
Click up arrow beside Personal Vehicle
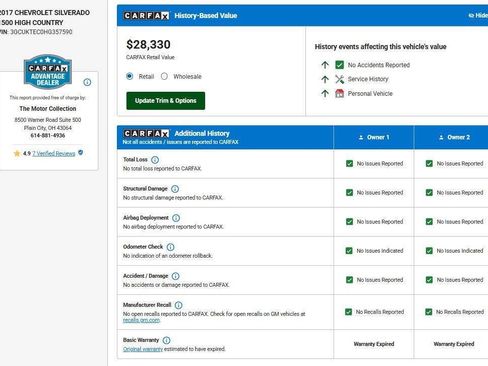[x=325, y=93]
